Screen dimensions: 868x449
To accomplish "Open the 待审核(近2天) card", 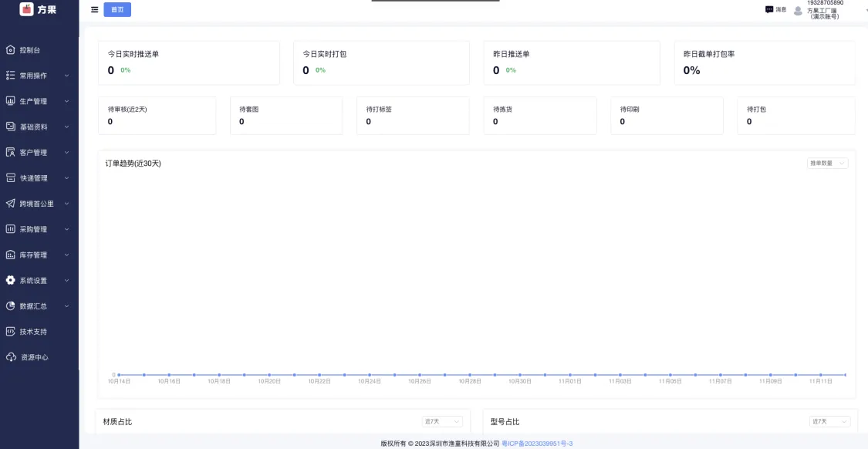I will 157,116.
